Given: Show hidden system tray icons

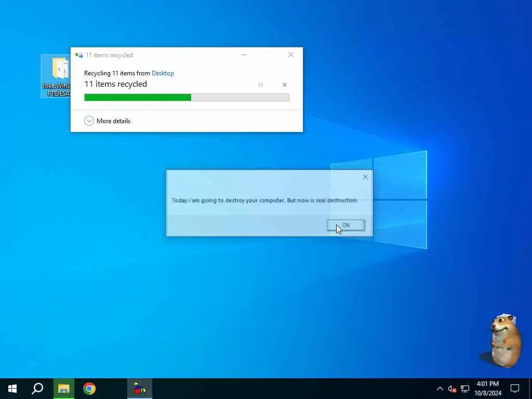Looking at the screenshot, I should click(440, 389).
